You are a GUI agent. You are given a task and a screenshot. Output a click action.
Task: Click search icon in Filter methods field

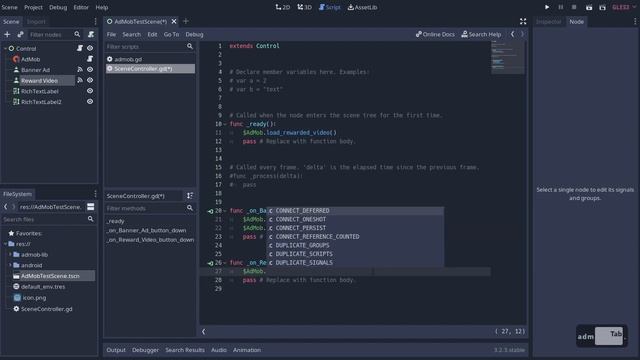point(190,208)
